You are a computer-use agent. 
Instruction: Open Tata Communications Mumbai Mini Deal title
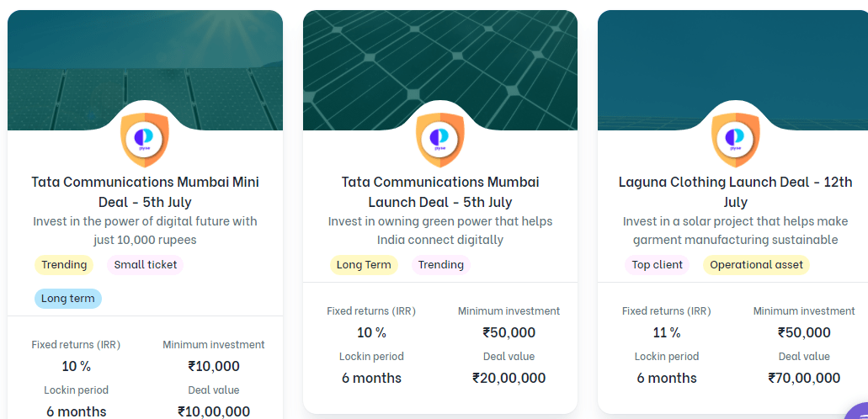[145, 192]
